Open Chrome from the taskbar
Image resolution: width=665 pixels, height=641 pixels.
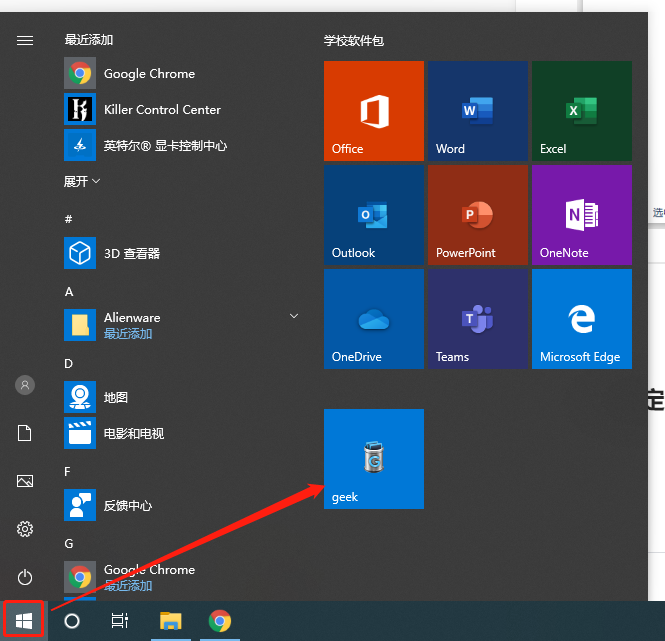pyautogui.click(x=220, y=621)
